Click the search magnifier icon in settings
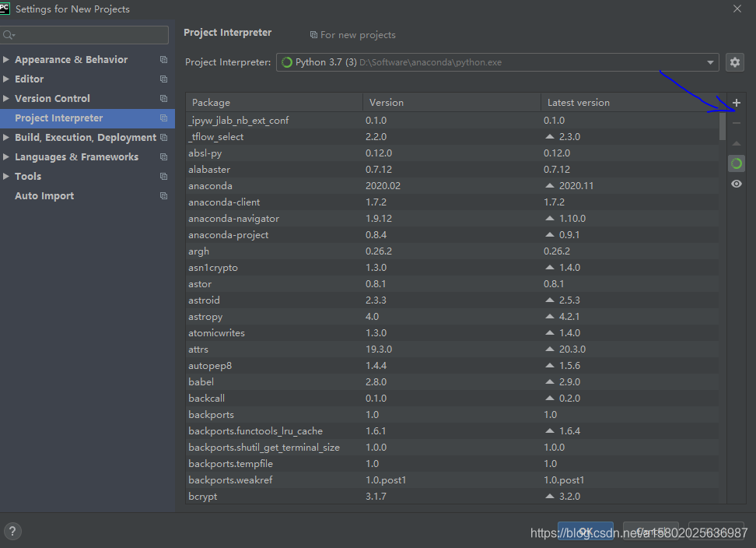This screenshot has height=548, width=756. (9, 35)
